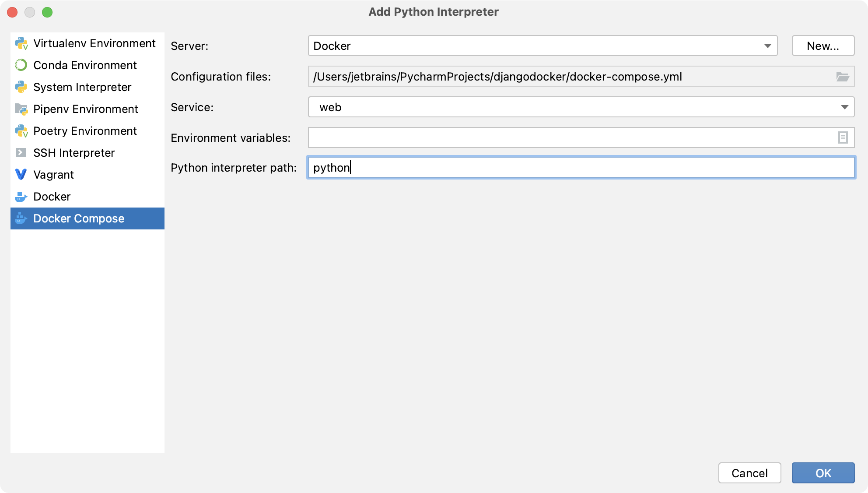
Task: Click the Python interpreter path field
Action: (581, 168)
